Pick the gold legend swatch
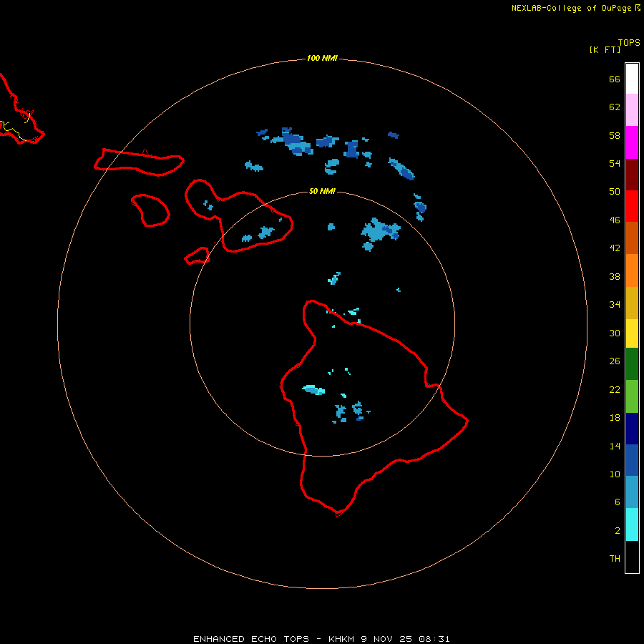 tap(632, 303)
